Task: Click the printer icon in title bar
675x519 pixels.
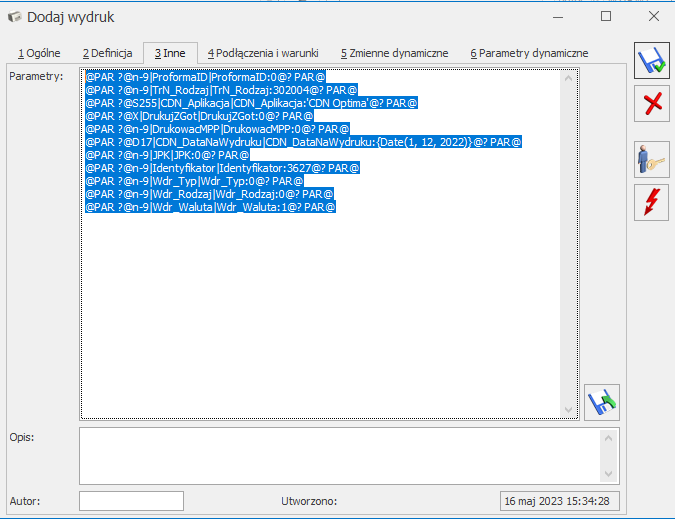Action: pos(14,17)
